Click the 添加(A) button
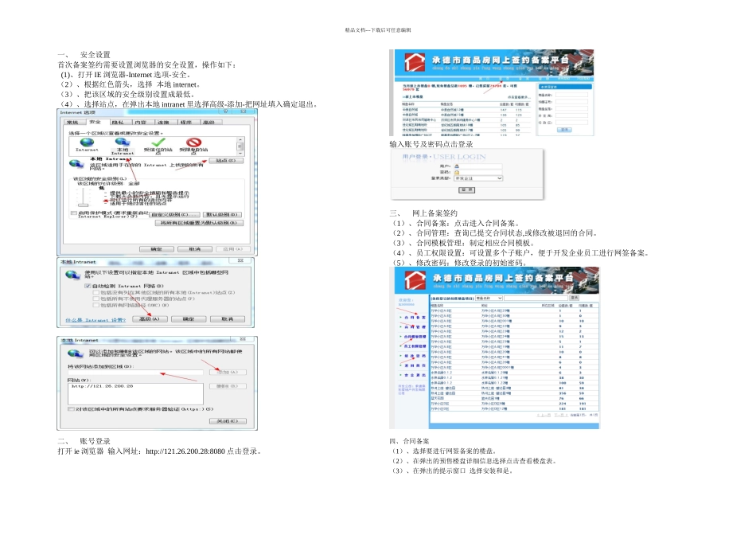This screenshot has height=535, width=756. point(228,372)
